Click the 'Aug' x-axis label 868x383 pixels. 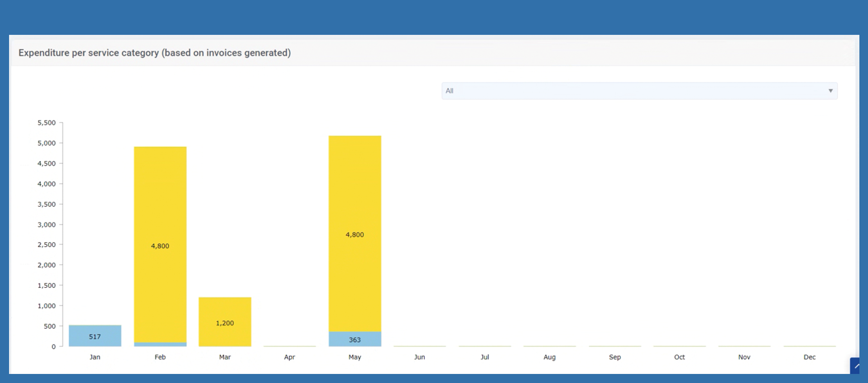(x=550, y=357)
